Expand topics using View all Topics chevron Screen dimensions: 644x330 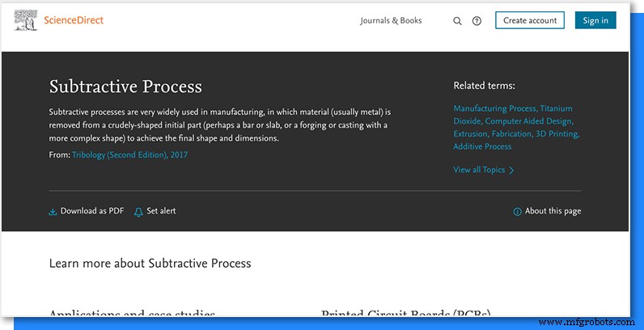(511, 171)
